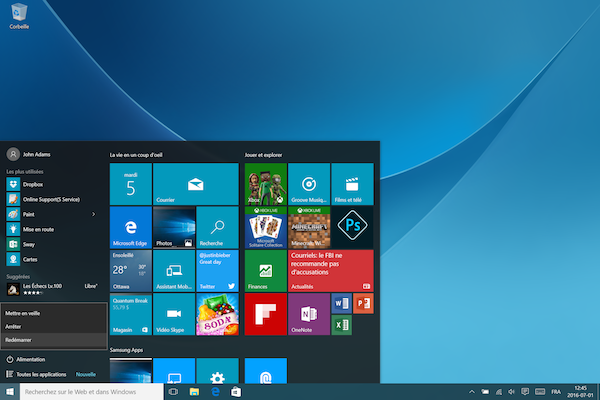Open the Mise en route app
This screenshot has height=400, width=600.
(52, 229)
